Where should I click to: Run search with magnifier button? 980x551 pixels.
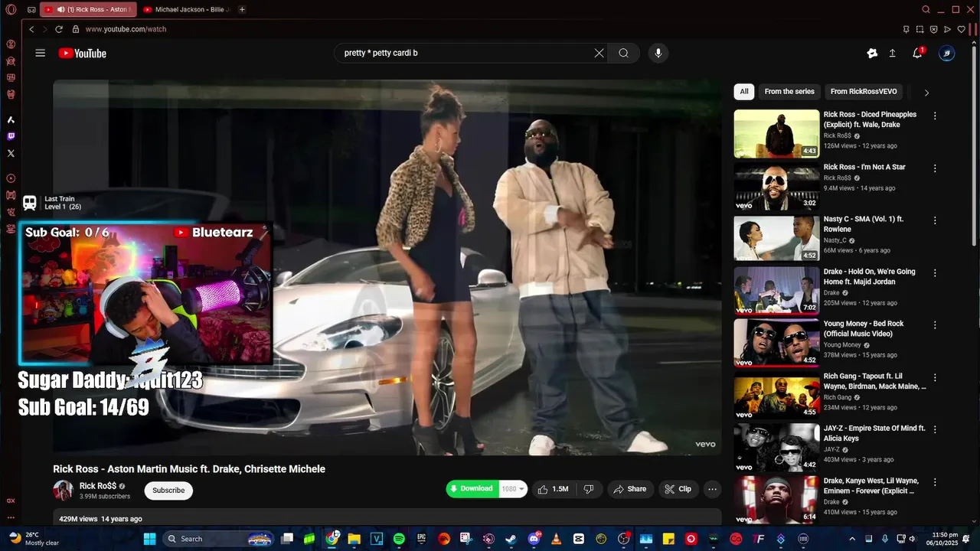(624, 53)
